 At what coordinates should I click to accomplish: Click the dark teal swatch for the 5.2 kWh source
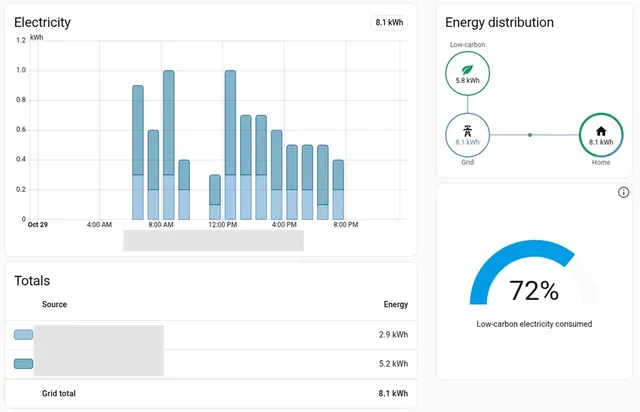(23, 363)
